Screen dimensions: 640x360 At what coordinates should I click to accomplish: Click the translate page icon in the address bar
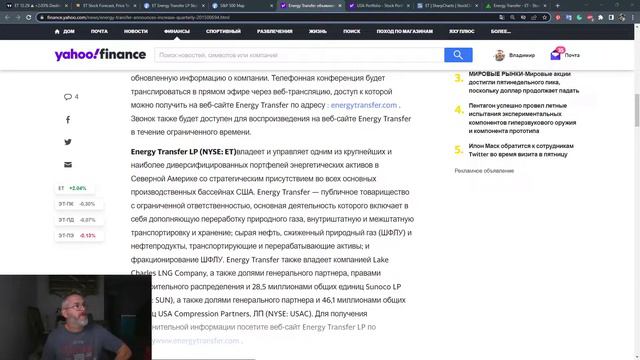(x=502, y=18)
